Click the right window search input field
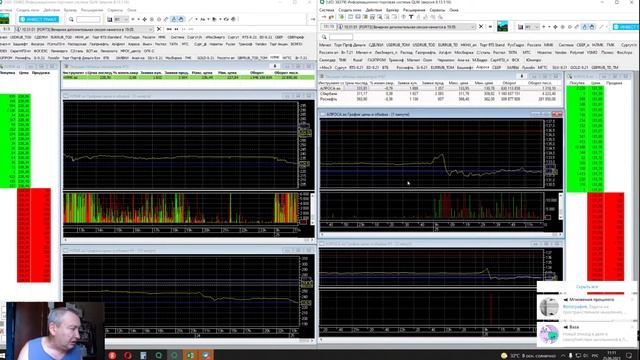The image size is (640, 360). pos(341,37)
